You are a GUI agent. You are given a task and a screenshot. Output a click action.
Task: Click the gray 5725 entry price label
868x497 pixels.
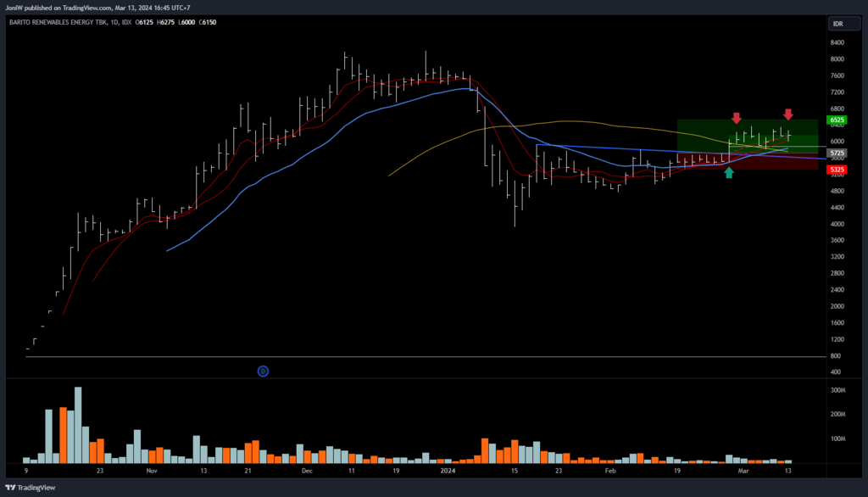[837, 154]
